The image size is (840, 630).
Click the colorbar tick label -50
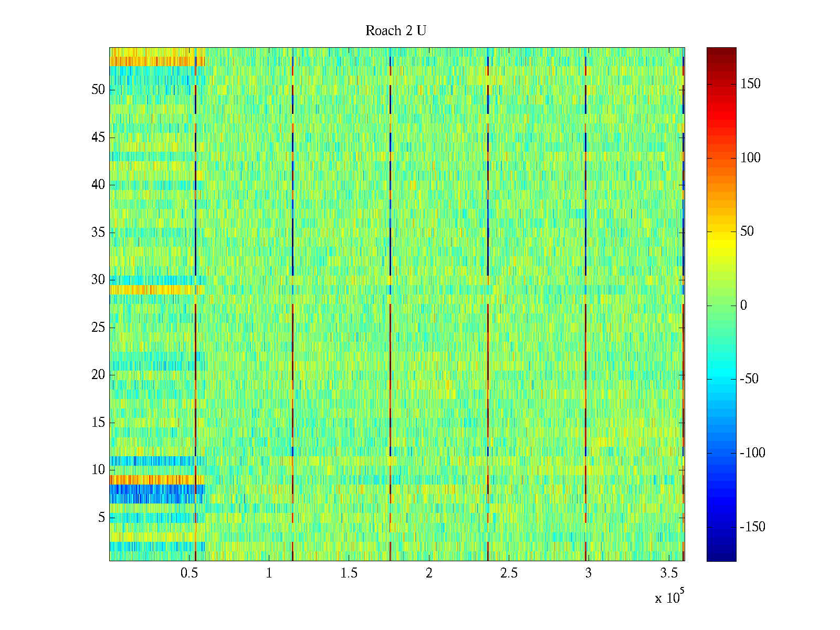tap(749, 379)
